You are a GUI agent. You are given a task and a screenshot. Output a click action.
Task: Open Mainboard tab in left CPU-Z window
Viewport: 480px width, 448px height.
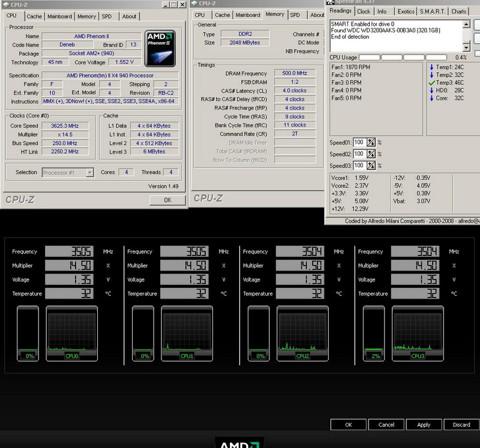tap(59, 17)
